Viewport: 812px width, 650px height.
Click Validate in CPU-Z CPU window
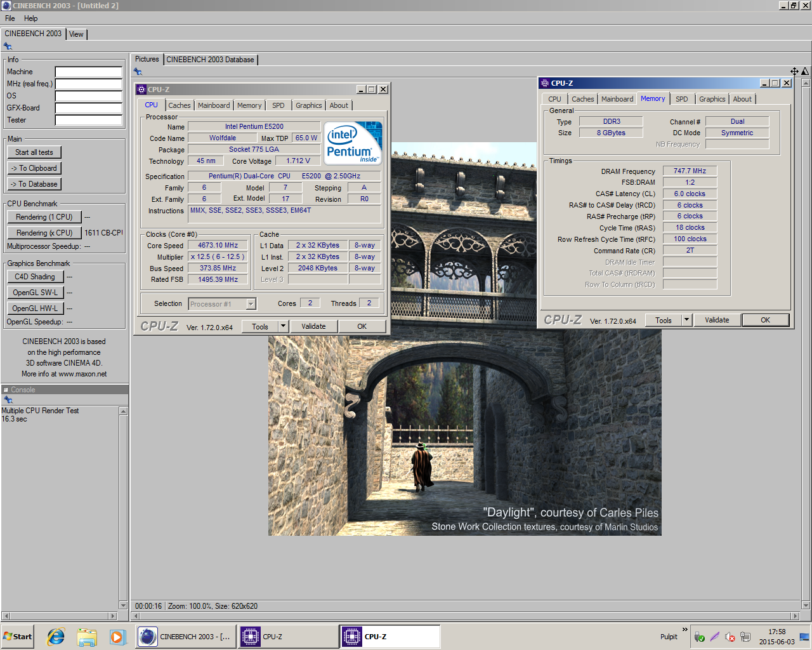coord(313,326)
